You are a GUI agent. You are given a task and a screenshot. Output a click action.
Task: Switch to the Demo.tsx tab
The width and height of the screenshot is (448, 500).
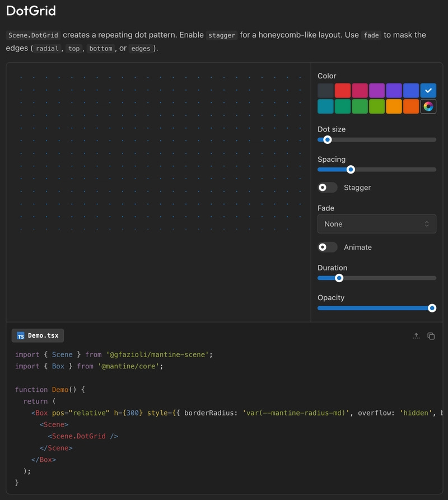tap(38, 335)
